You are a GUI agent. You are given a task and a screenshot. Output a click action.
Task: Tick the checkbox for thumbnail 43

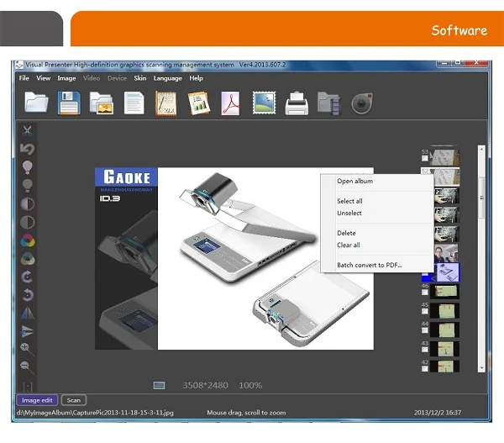tap(424, 350)
